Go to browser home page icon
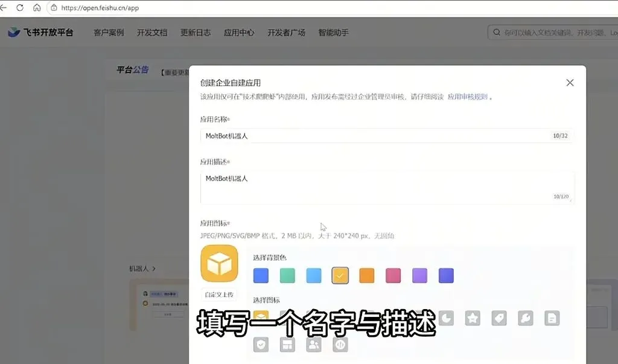This screenshot has width=618, height=364. click(37, 7)
